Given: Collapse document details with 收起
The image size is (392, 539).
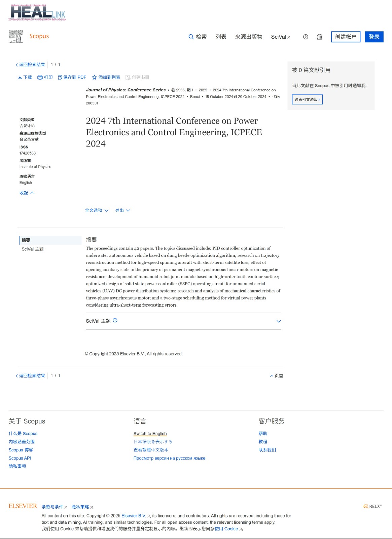Looking at the screenshot, I should pos(27,193).
